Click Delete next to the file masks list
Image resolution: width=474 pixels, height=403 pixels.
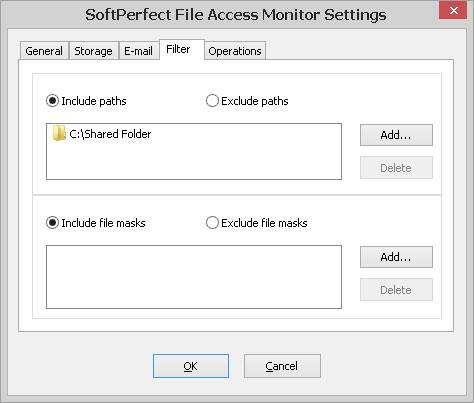click(396, 290)
